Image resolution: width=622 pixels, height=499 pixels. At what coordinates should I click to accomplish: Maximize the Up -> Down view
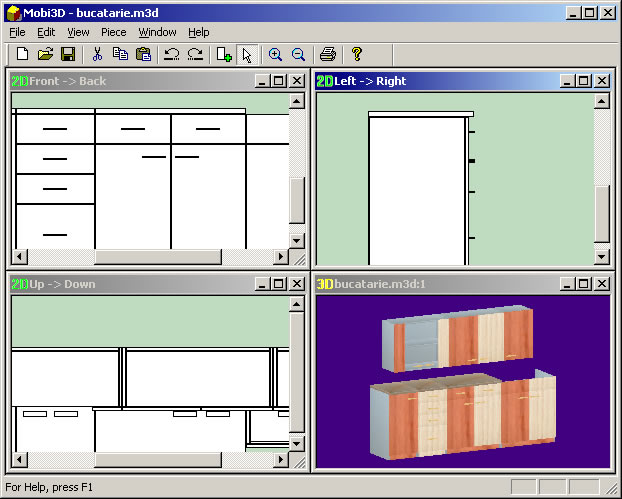pyautogui.click(x=278, y=284)
